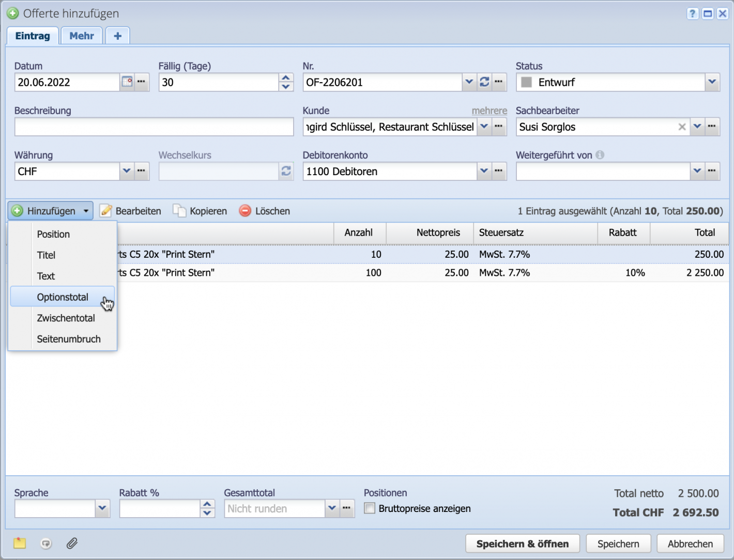Expand the Hinzufügen dropdown arrow

coord(86,210)
